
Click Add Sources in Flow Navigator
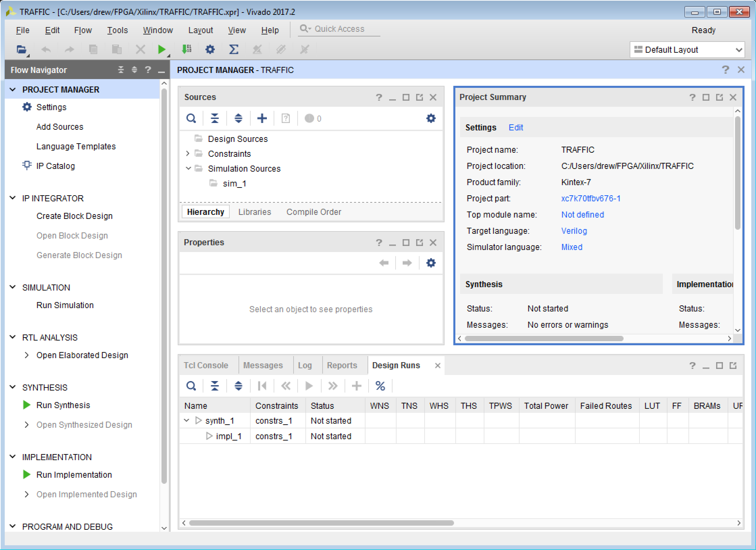60,127
